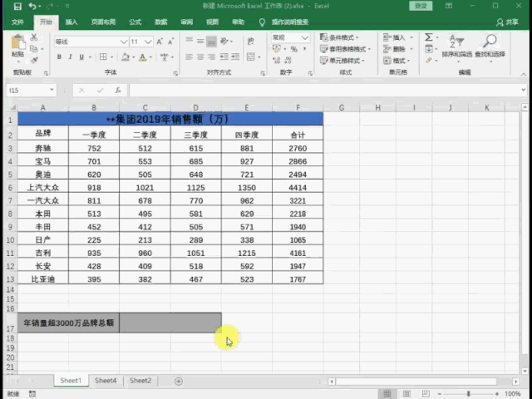This screenshot has width=532, height=399.
Task: Toggle Wrap Text icon
Action: point(251,42)
